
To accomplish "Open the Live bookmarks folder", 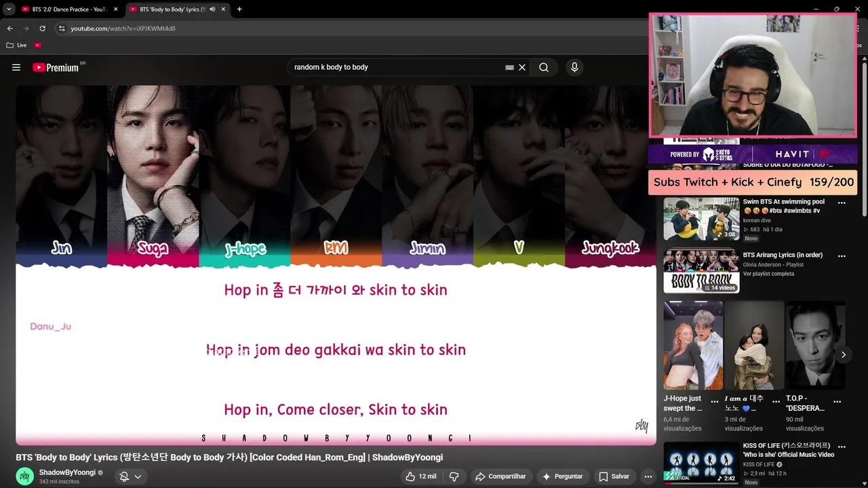I will tap(17, 45).
